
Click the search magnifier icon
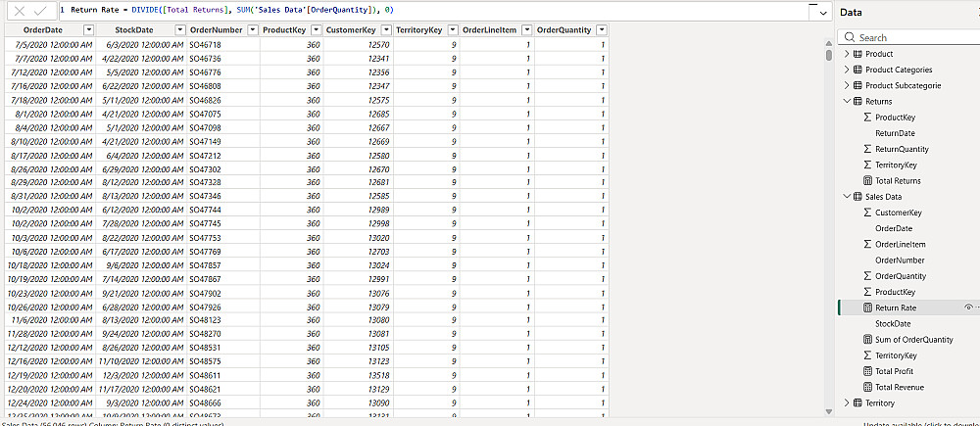pyautogui.click(x=850, y=37)
